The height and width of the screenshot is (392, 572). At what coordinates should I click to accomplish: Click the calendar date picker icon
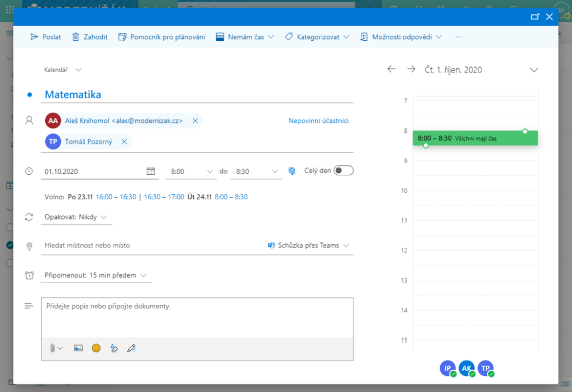click(x=151, y=171)
